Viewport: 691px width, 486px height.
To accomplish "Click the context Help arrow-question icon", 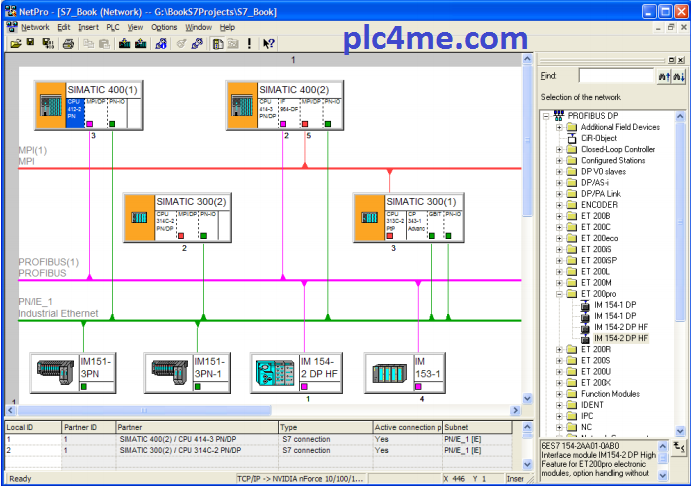I will pyautogui.click(x=268, y=44).
